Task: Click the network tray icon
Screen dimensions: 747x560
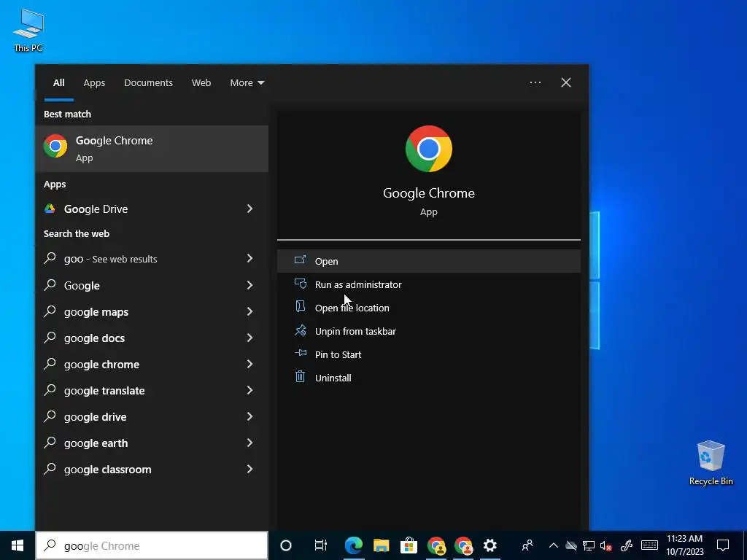Action: [589, 545]
